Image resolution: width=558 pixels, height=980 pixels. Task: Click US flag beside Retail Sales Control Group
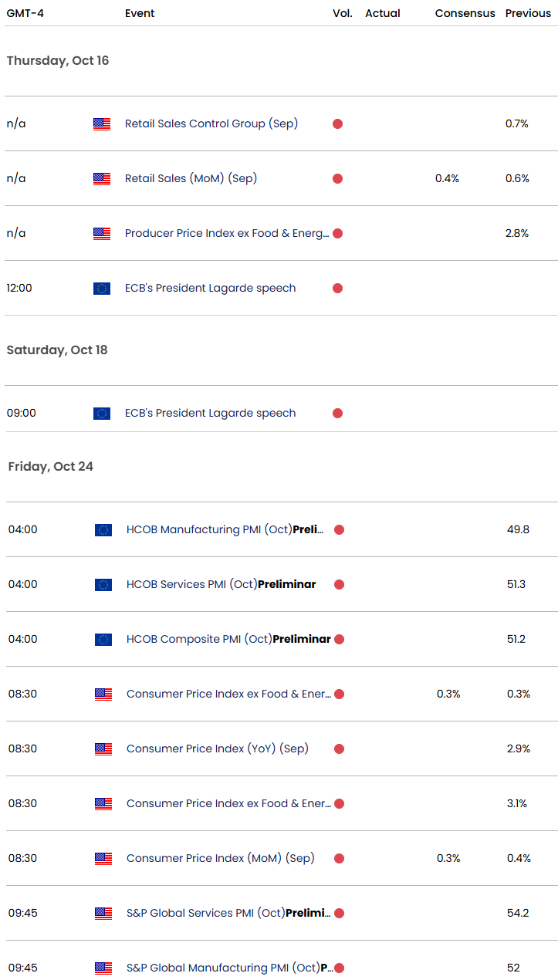pos(102,123)
